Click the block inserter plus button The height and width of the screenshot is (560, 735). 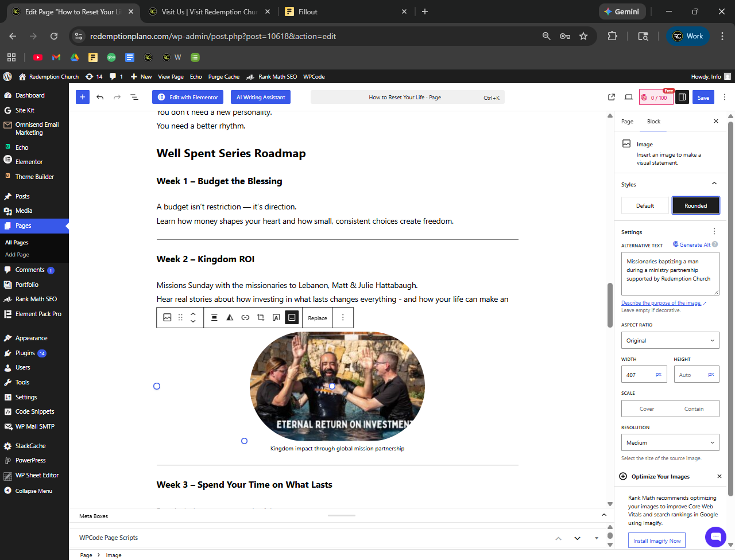pyautogui.click(x=82, y=97)
